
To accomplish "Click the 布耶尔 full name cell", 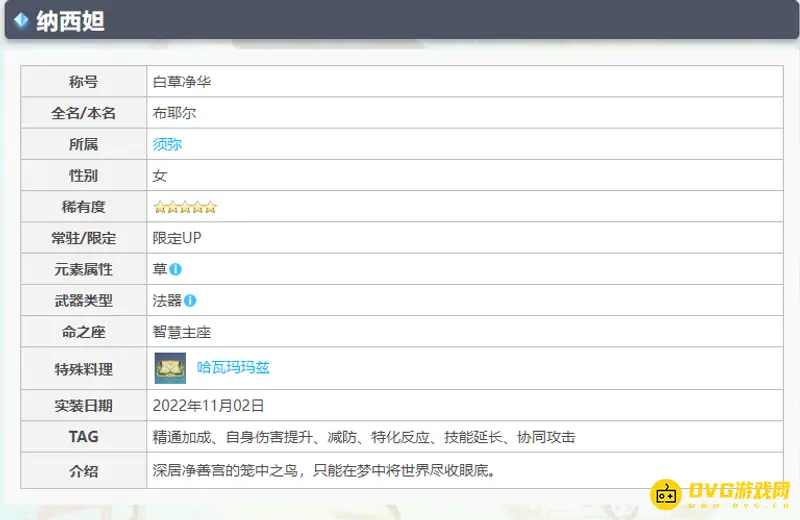I will (174, 113).
